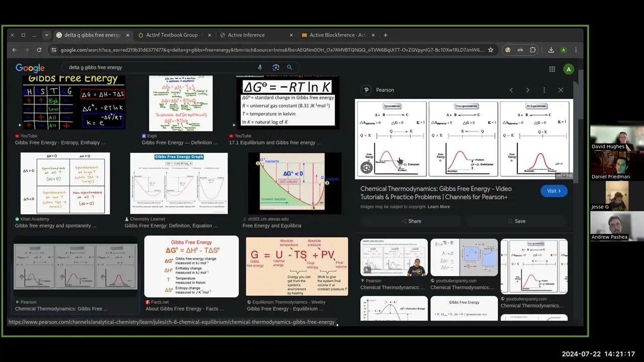Open the tab search dropdown arrow
The height and width of the screenshot is (362, 644).
coord(46,35)
